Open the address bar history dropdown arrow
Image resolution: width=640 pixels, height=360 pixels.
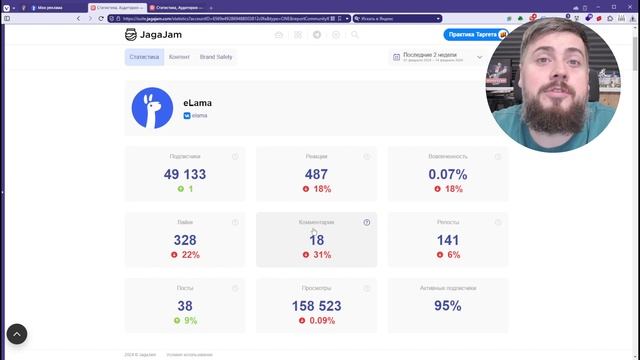(x=347, y=18)
